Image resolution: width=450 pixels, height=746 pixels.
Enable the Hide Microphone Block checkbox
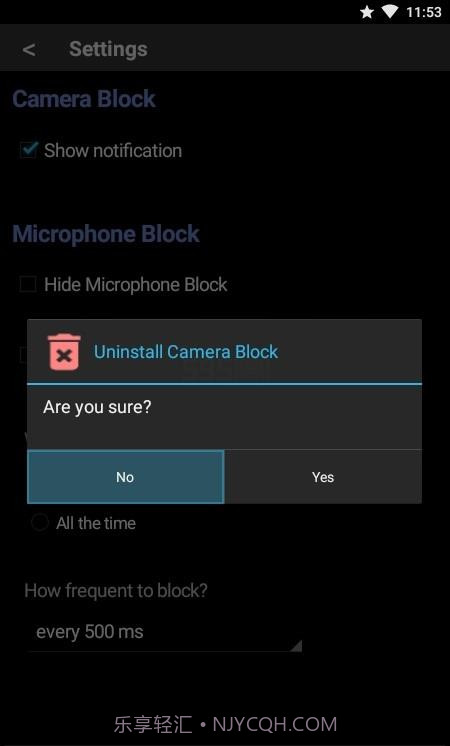(28, 285)
